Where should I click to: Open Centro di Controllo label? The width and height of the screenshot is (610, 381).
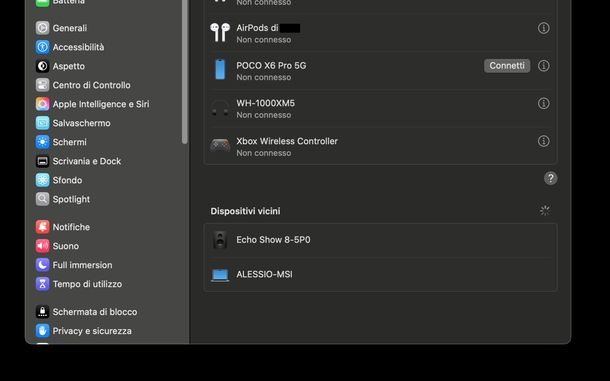coord(91,85)
